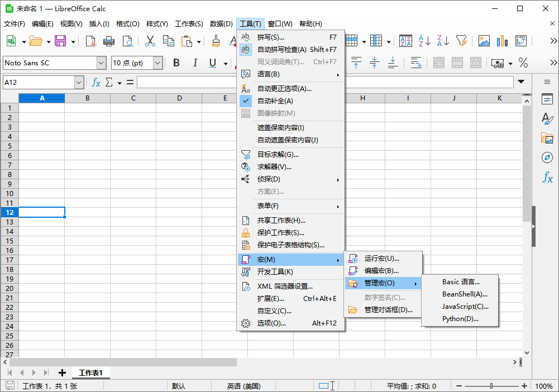The width and height of the screenshot is (559, 392).
Task: Select Basic 语言... from submenu
Action: [460, 282]
